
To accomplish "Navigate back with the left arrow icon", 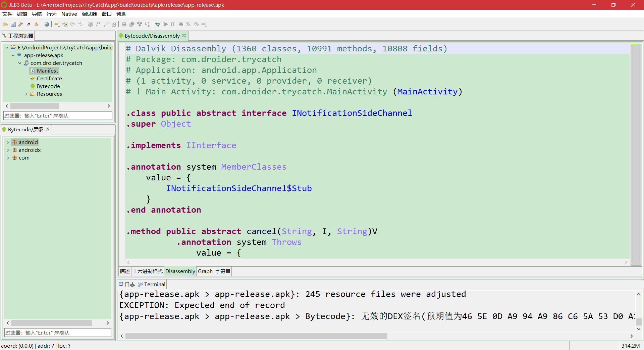I will point(72,24).
